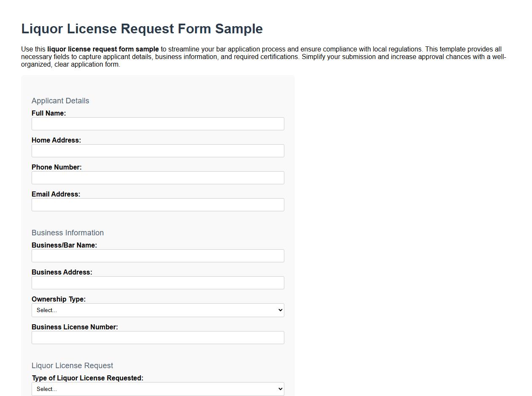Screen dimensions: 532x396
Task: Click the Email Address input field
Action: pos(158,205)
